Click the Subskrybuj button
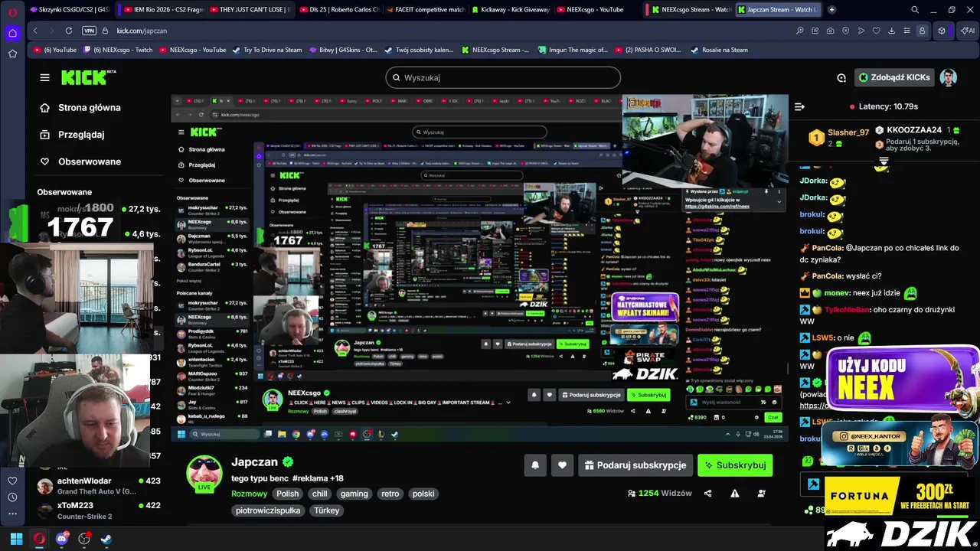Image resolution: width=980 pixels, height=551 pixels. coord(735,465)
